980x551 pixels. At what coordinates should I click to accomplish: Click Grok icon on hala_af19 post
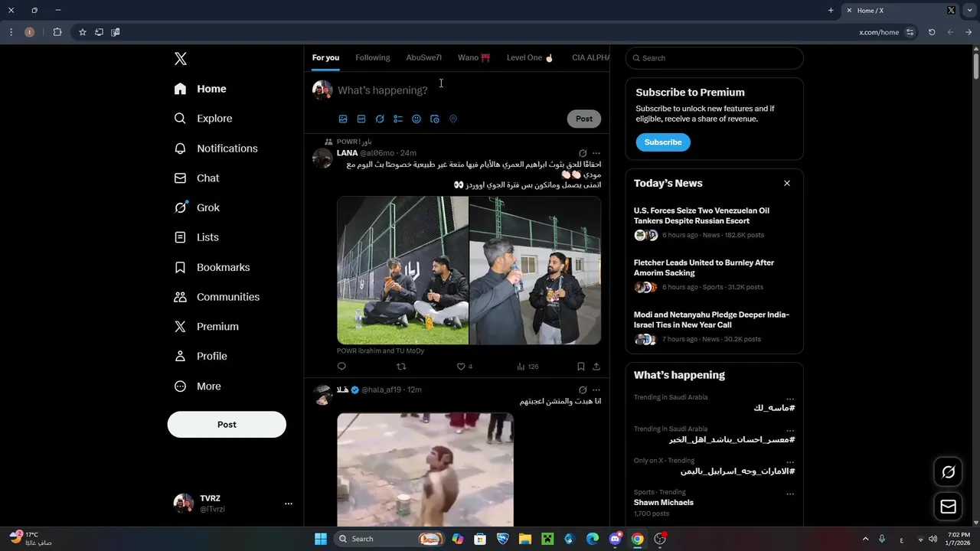583,390
